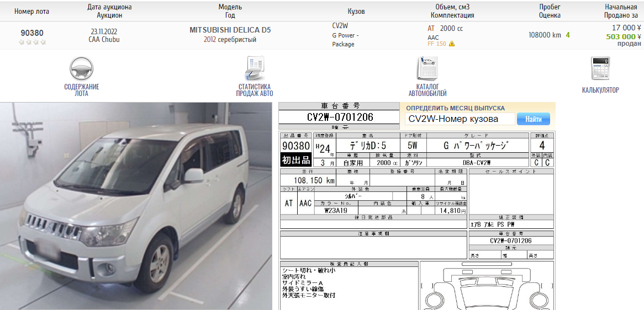Click the FF 150 text
This screenshot has width=644, height=310.
pos(436,44)
